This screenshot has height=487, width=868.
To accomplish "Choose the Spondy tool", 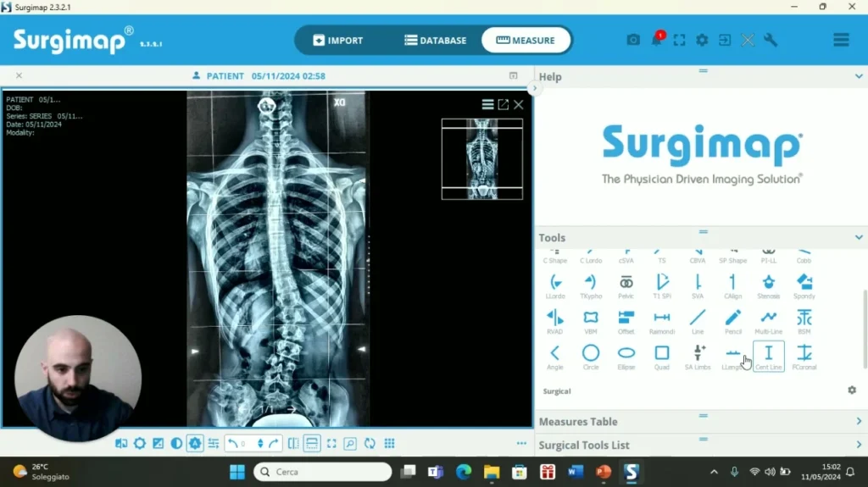I will click(x=804, y=286).
